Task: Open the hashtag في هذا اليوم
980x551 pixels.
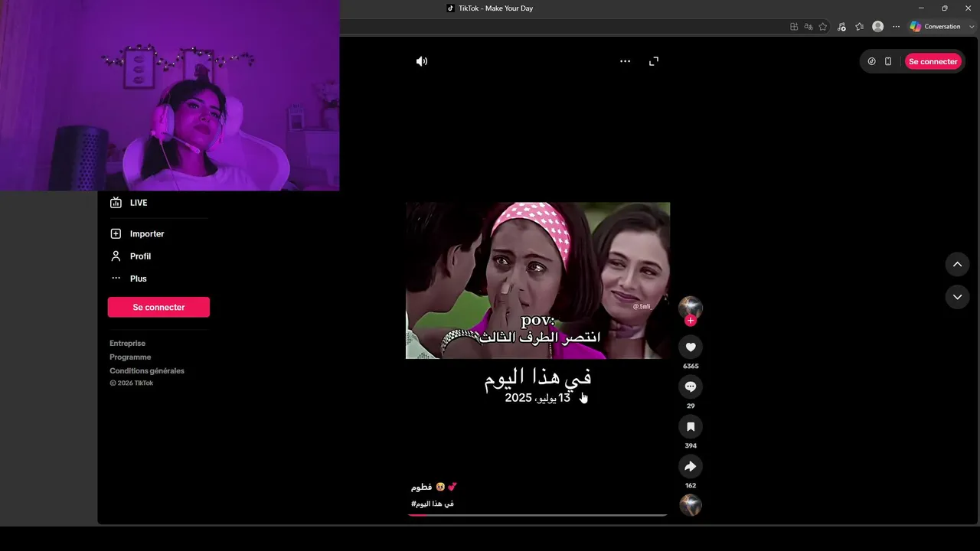Action: point(433,504)
